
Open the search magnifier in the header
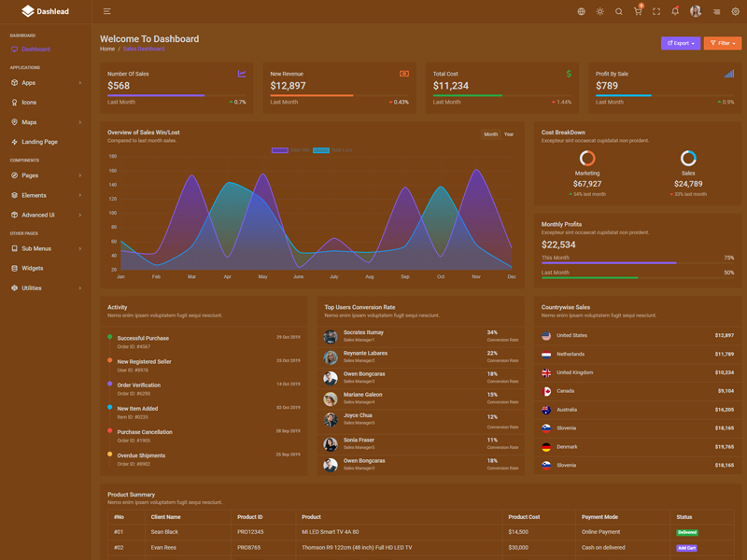tap(618, 11)
